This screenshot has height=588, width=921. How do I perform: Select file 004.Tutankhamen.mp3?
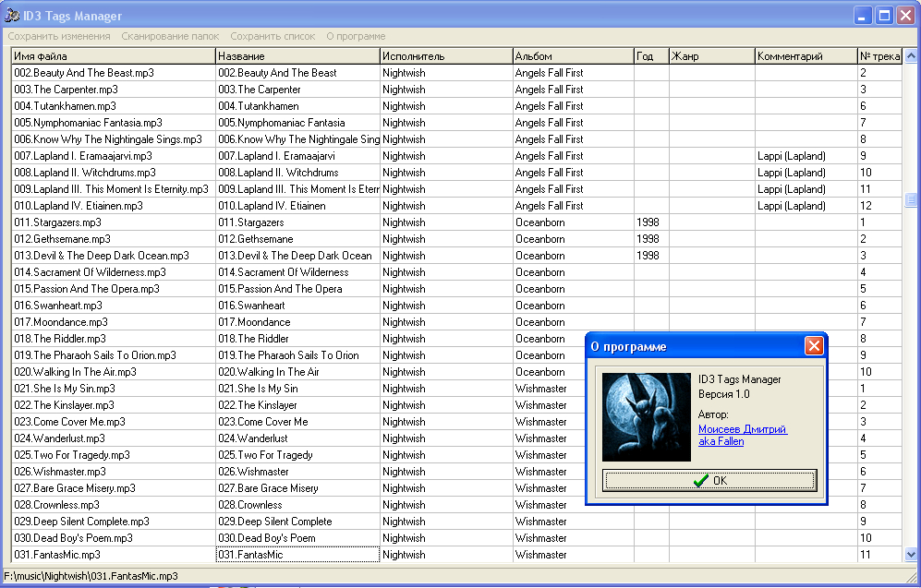(114, 106)
